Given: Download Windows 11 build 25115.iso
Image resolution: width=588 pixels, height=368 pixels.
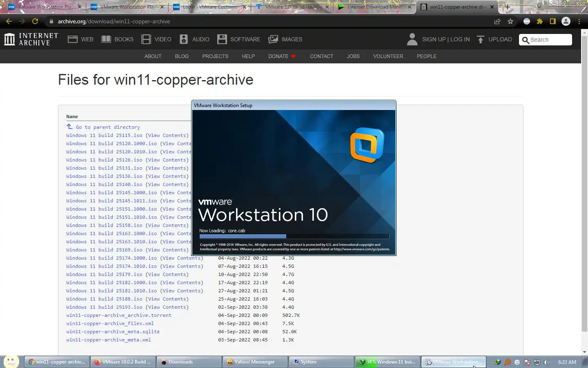Looking at the screenshot, I should (x=105, y=135).
